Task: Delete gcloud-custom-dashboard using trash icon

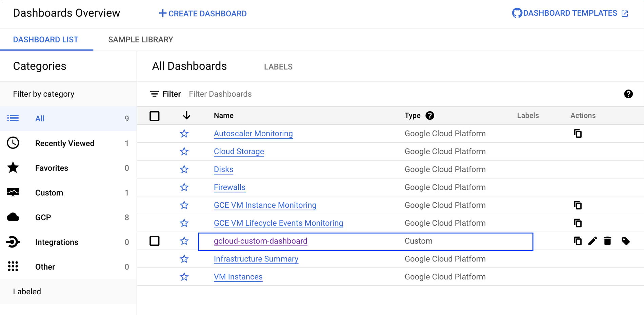Action: click(x=607, y=241)
